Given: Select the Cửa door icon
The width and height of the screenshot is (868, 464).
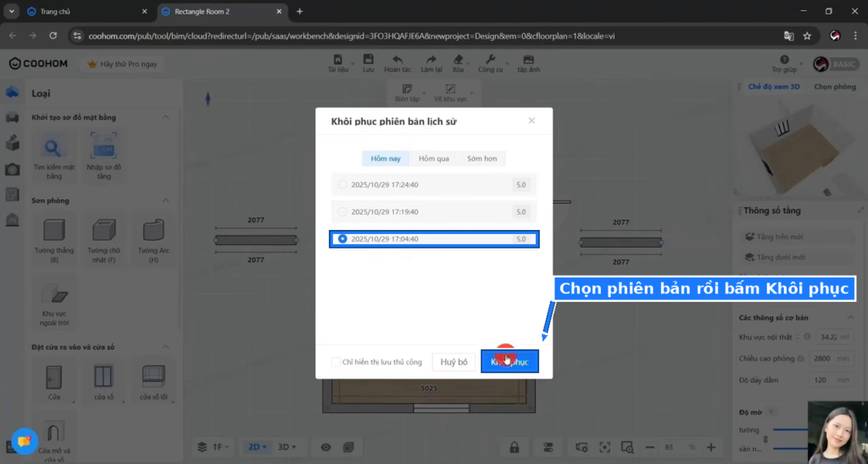Looking at the screenshot, I should 53,377.
